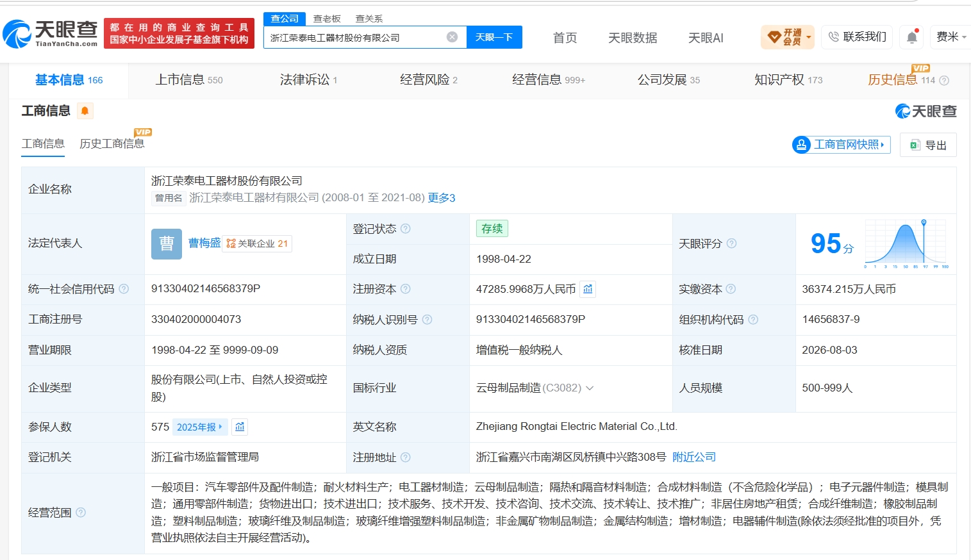Select the 经营信息 tab
Screen dimensions: 971x560
click(549, 80)
